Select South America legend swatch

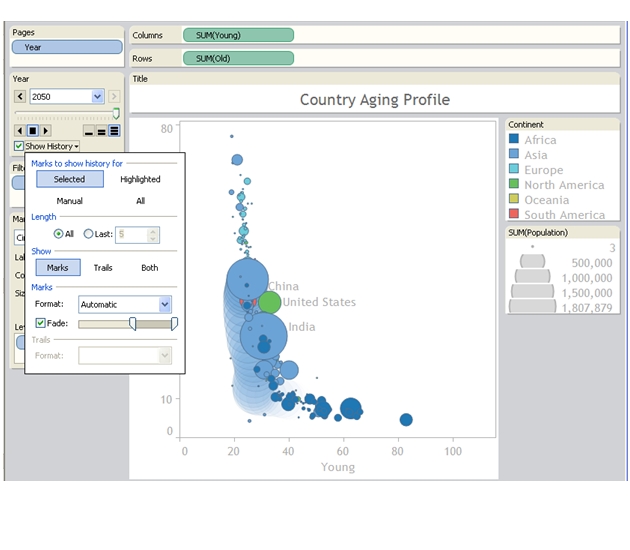point(513,213)
